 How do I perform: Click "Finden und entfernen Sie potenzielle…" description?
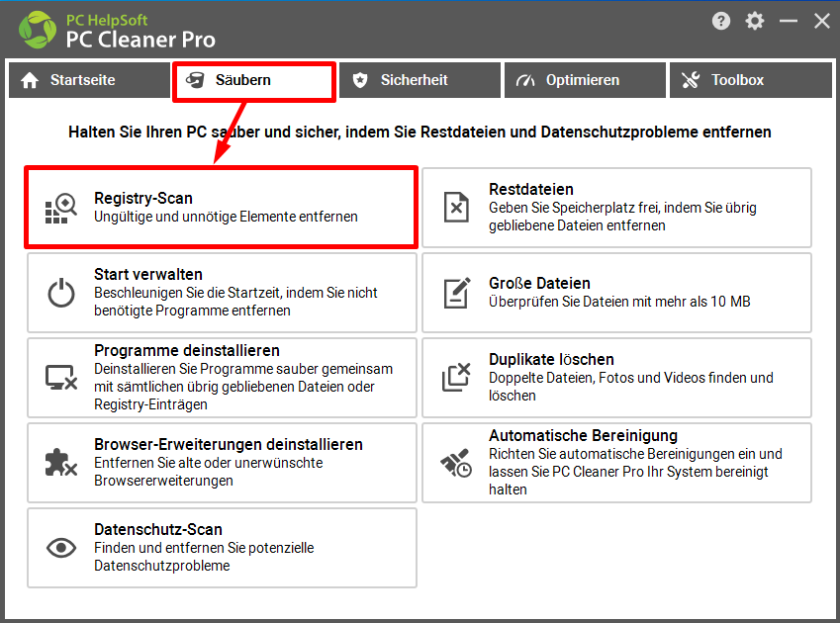[x=204, y=557]
